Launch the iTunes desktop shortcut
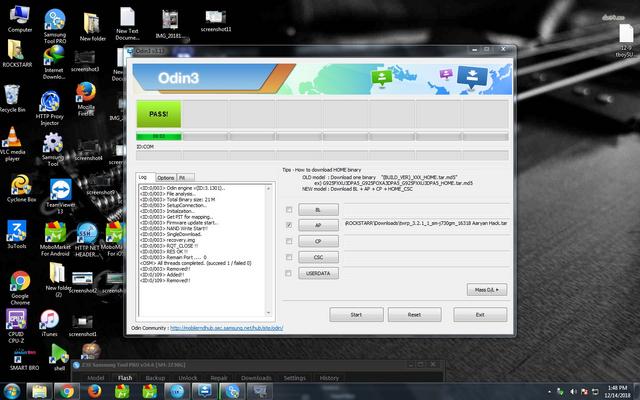Viewport: 640px width, 400px height. point(49,323)
